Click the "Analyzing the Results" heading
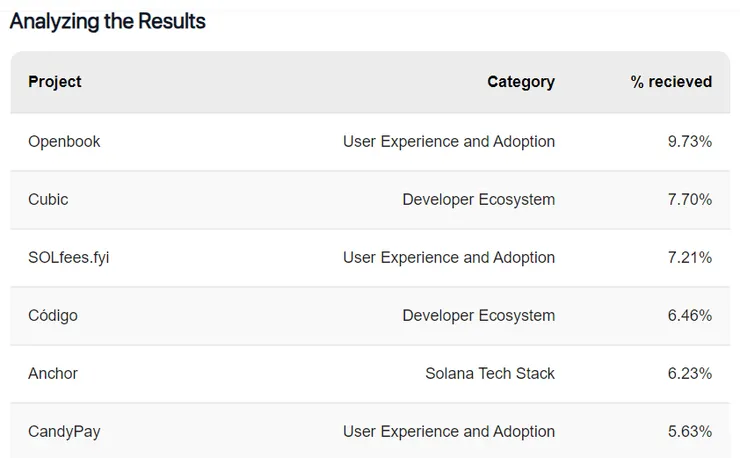The width and height of the screenshot is (740, 458). coord(108,21)
